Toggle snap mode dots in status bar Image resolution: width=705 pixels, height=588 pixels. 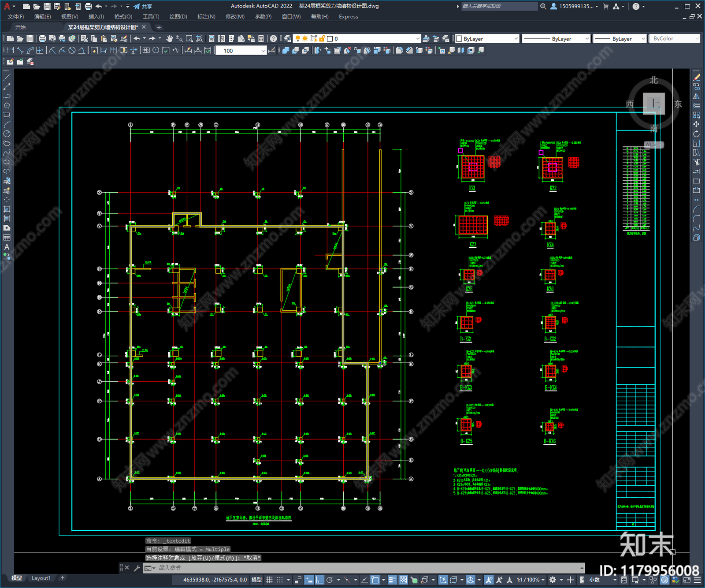click(x=280, y=580)
